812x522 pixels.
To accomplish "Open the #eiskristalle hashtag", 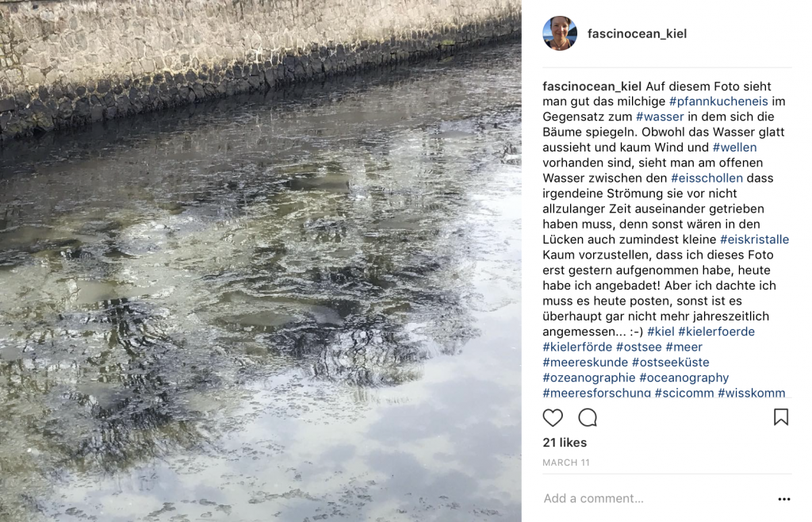I will pyautogui.click(x=755, y=240).
